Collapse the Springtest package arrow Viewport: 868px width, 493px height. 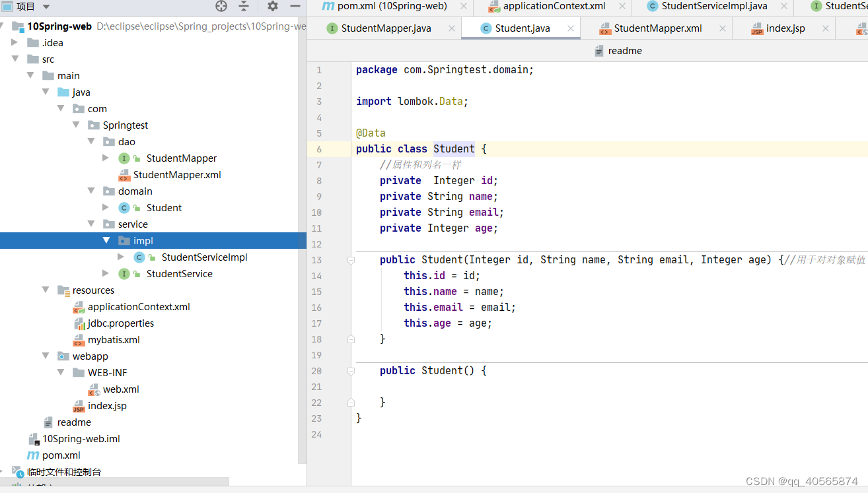pos(76,125)
